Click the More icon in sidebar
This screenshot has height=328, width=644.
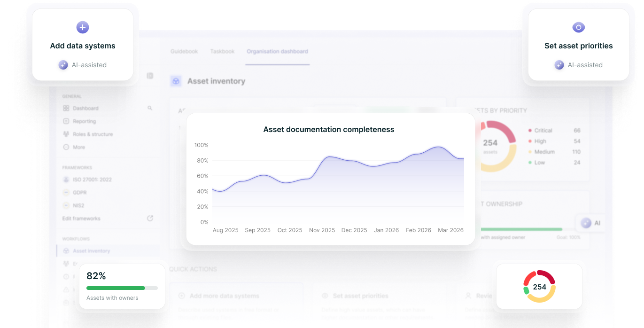66,147
